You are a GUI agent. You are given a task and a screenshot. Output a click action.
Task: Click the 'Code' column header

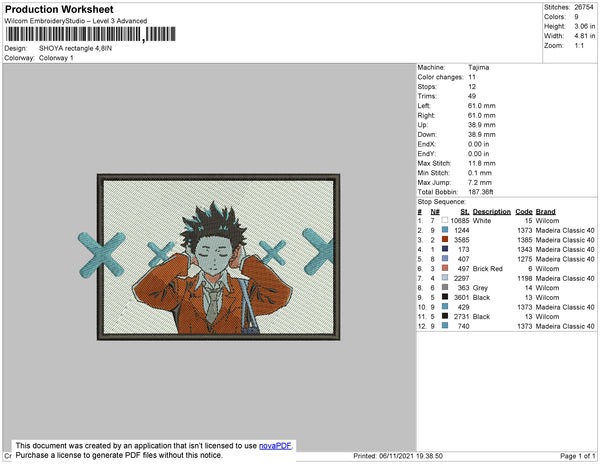click(524, 212)
